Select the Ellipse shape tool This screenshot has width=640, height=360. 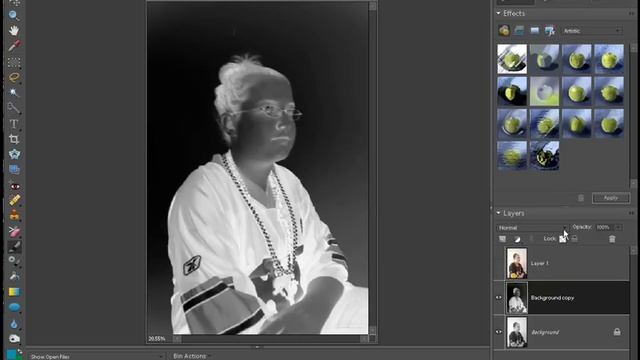14,307
